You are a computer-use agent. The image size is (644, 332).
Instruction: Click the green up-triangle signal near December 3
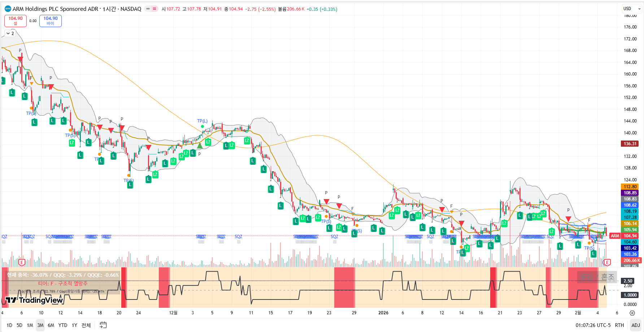pos(200,146)
